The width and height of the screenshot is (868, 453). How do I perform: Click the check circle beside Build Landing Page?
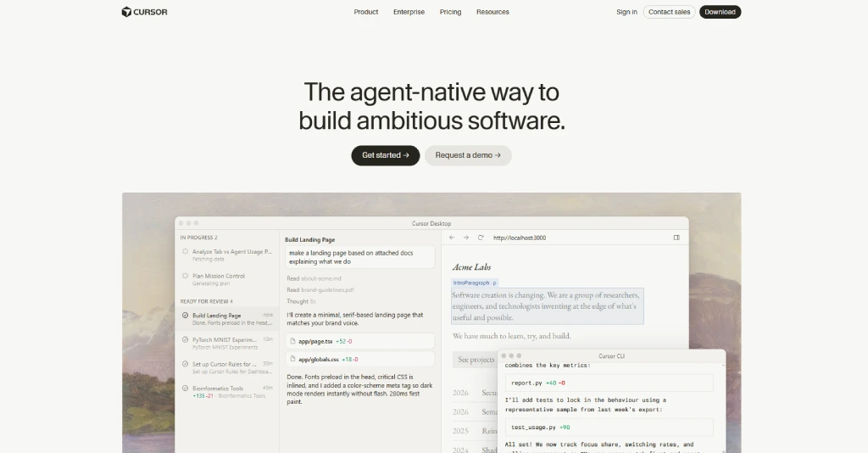(x=185, y=315)
